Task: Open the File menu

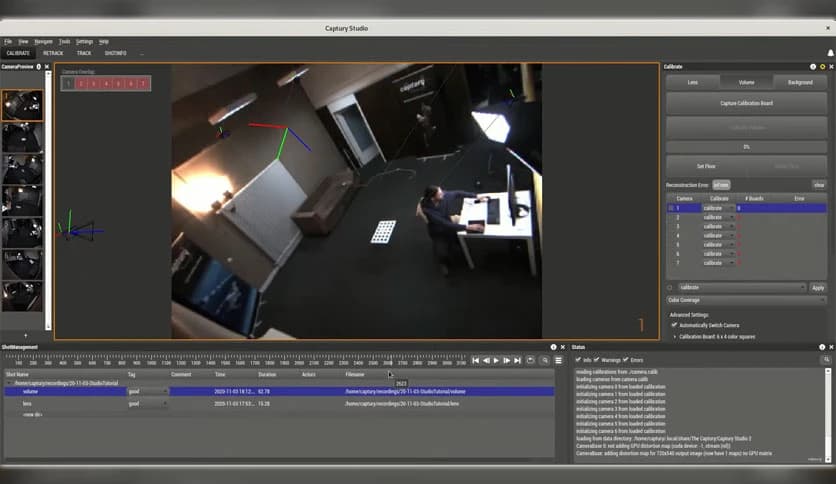Action: click(x=8, y=42)
